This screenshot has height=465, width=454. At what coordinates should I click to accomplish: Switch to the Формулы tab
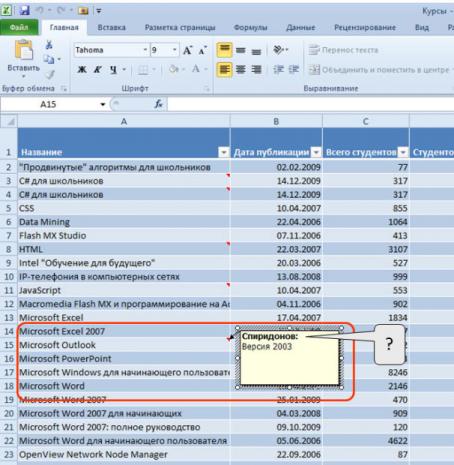pyautogui.click(x=250, y=27)
